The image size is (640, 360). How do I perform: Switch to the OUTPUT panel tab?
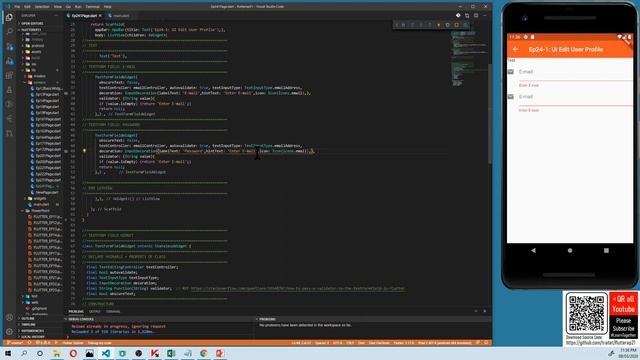point(94,311)
